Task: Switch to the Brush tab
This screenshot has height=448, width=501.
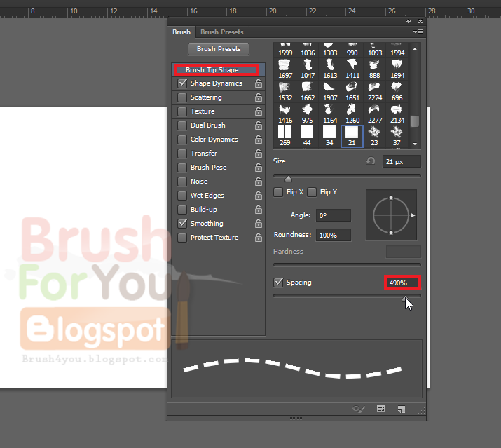Action: pos(181,32)
